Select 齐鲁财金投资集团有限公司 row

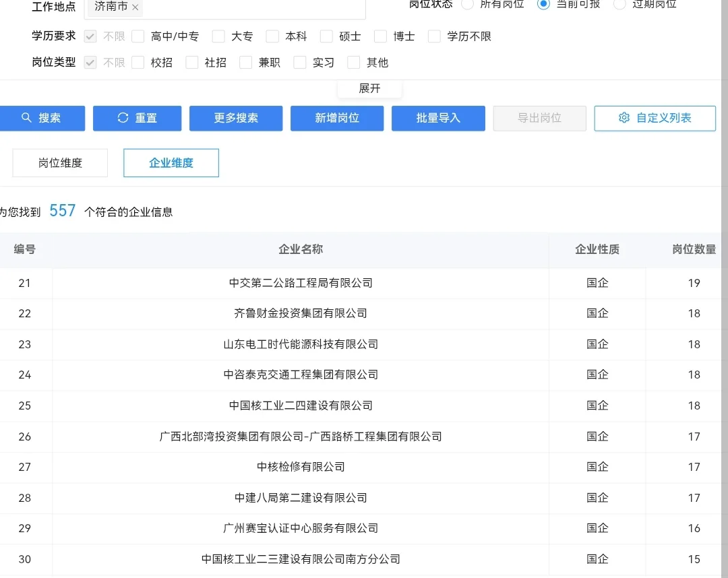360,313
